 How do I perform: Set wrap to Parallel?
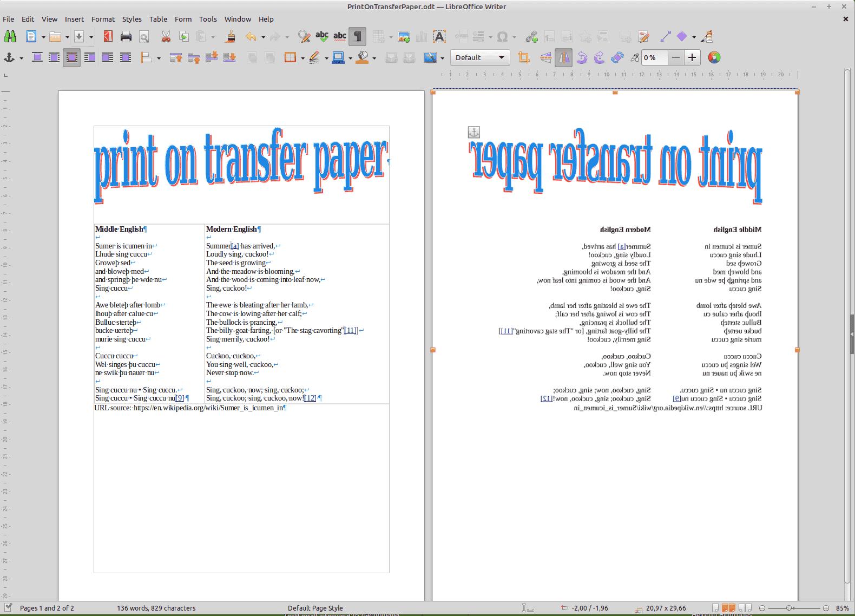point(54,57)
